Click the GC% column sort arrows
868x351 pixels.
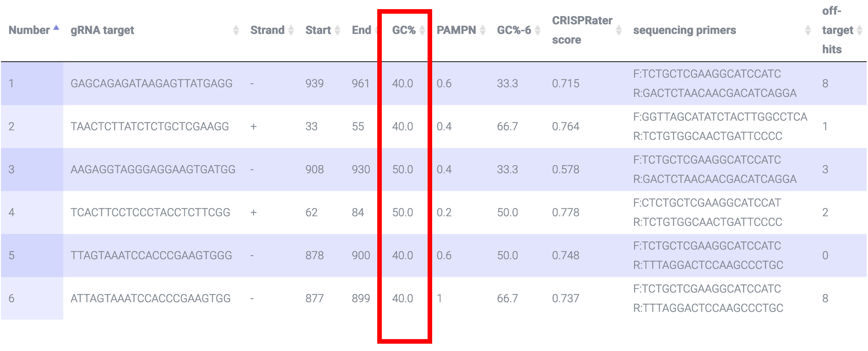422,30
